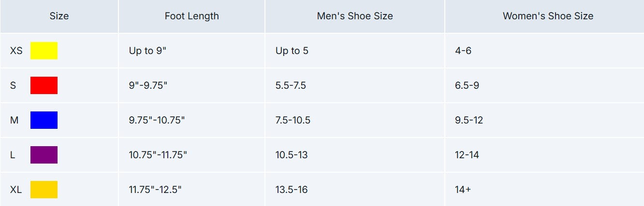Click the 9"-9.75" foot length cell
The height and width of the screenshot is (206, 644).
148,85
